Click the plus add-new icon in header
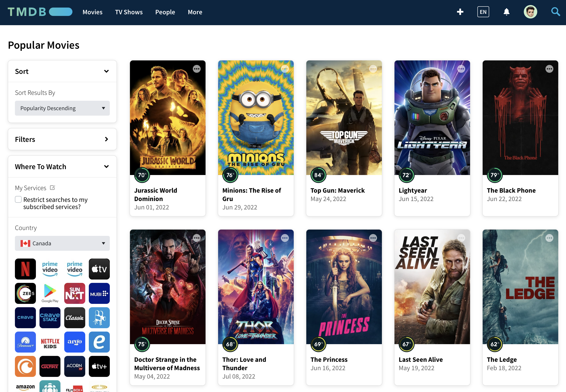 [x=460, y=12]
